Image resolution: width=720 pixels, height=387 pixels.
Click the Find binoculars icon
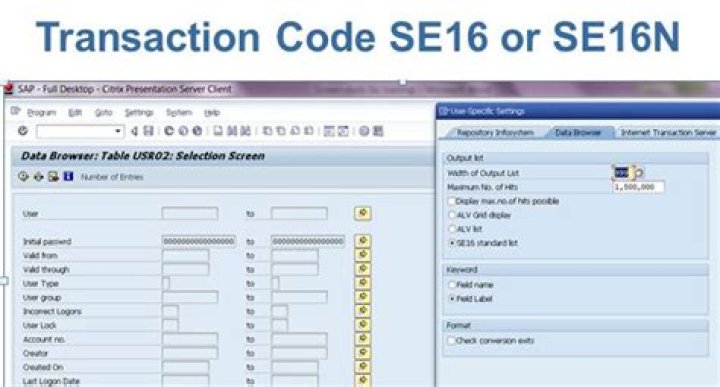click(232, 131)
